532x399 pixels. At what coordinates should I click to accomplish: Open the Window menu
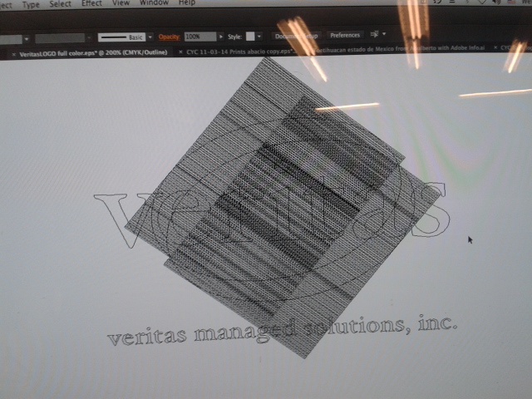coord(154,2)
